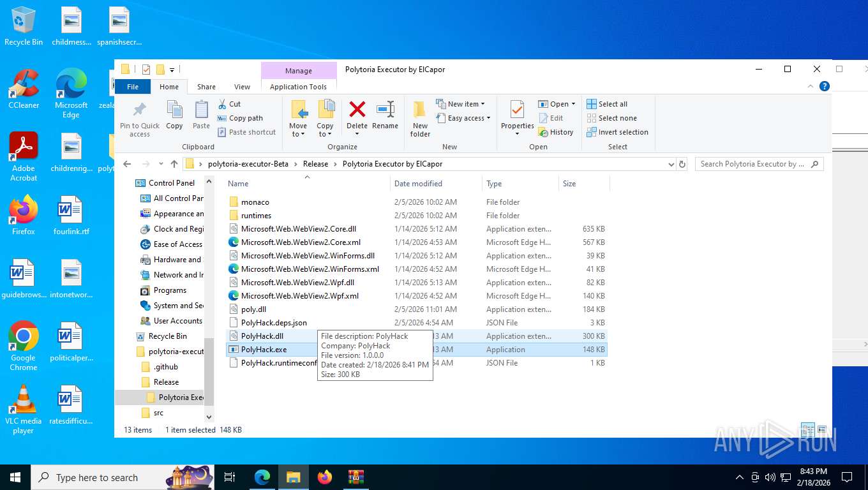This screenshot has height=490, width=868.
Task: Select the poly.dll file
Action: pos(417,309)
